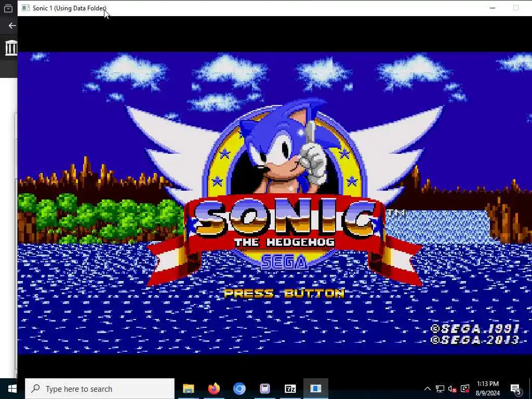Open the purple floppy-disk app on taskbar
Screen dimensions: 532x399
pyautogui.click(x=264, y=389)
